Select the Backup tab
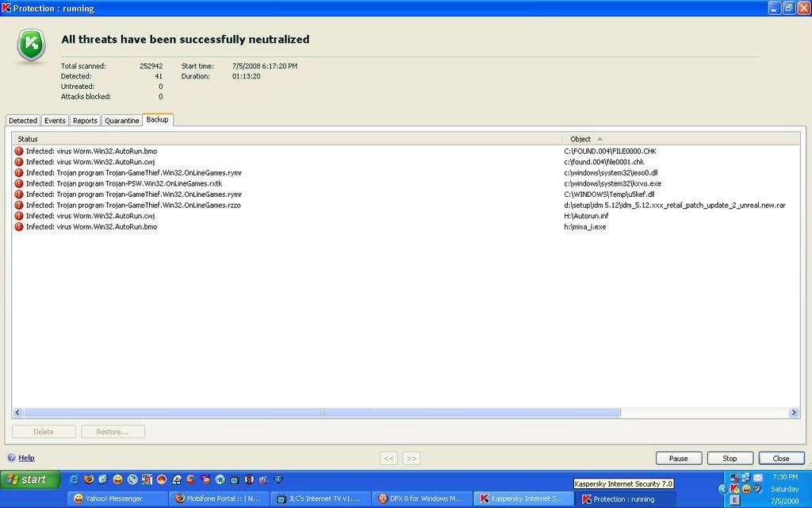This screenshot has width=812, height=508. click(158, 119)
